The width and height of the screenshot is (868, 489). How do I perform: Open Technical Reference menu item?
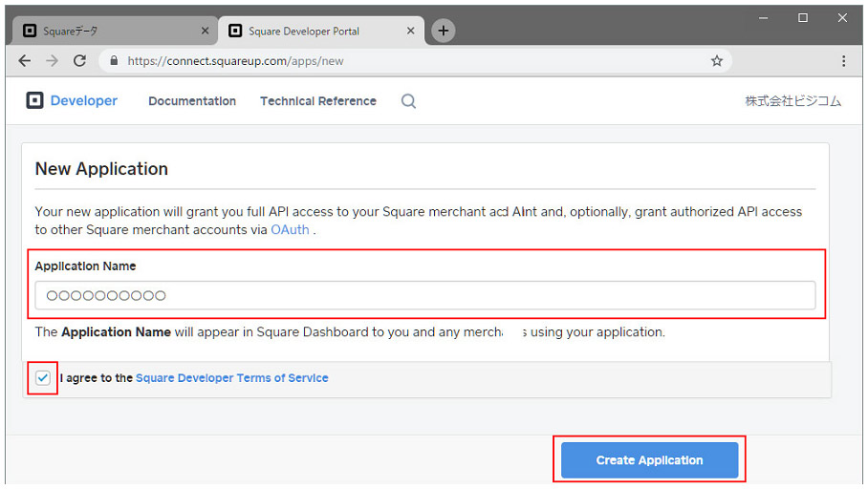[x=318, y=101]
